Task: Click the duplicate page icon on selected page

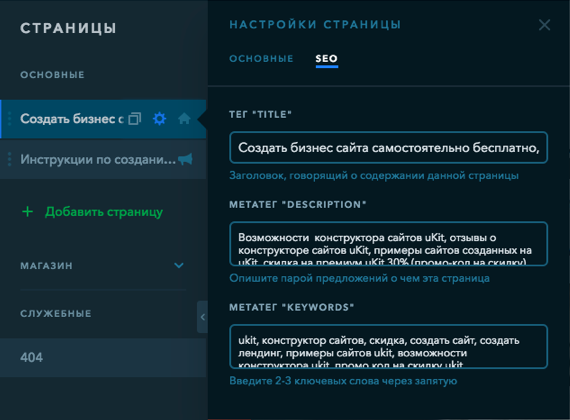Action: pyautogui.click(x=135, y=119)
